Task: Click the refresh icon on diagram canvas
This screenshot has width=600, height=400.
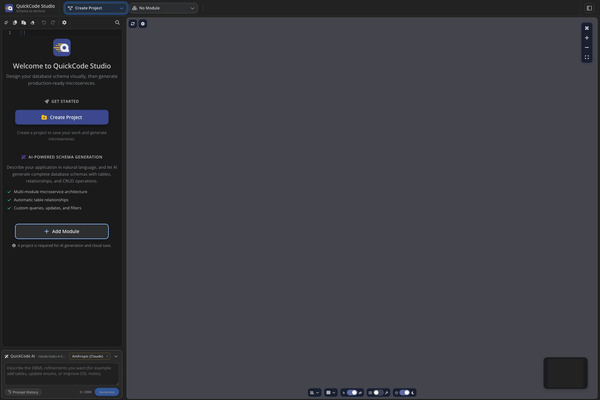Action: pos(133,24)
